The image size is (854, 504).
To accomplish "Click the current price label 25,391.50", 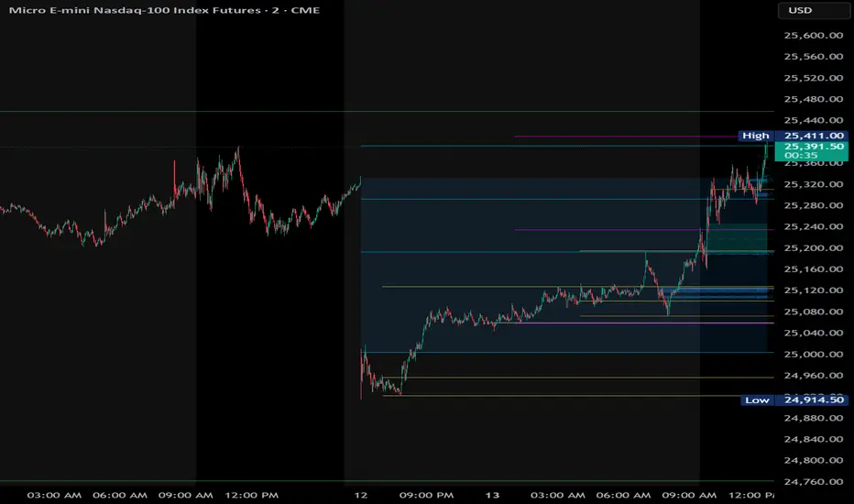I will 814,147.
